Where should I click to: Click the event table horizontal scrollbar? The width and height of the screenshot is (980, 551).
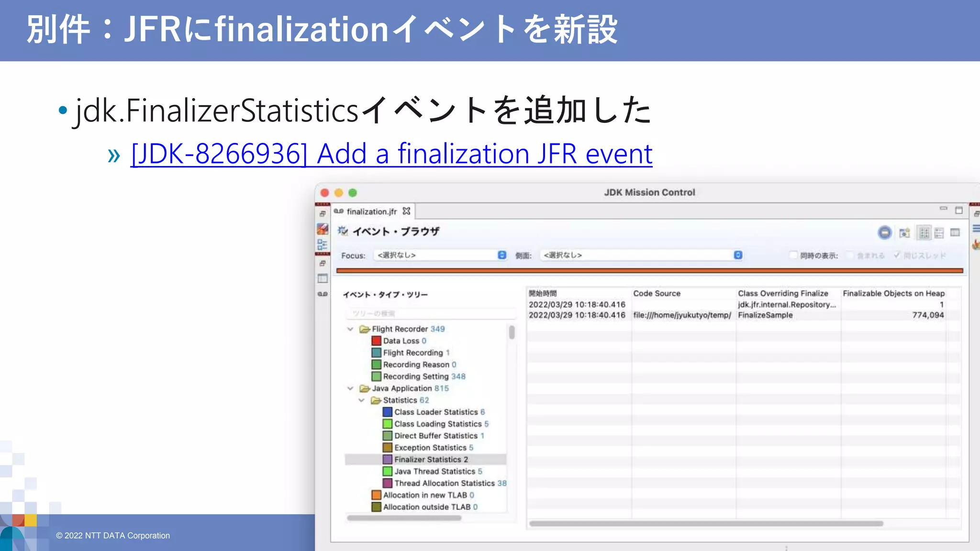pos(706,524)
